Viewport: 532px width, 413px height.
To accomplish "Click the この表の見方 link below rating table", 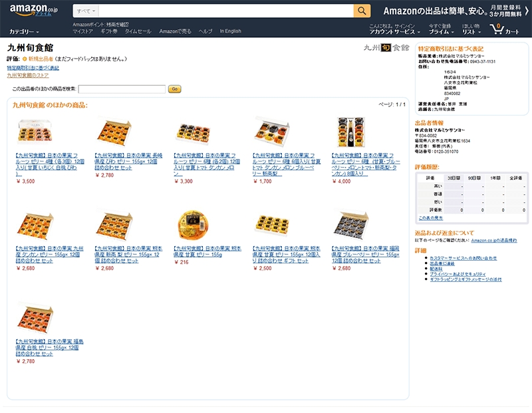I will click(x=430, y=218).
